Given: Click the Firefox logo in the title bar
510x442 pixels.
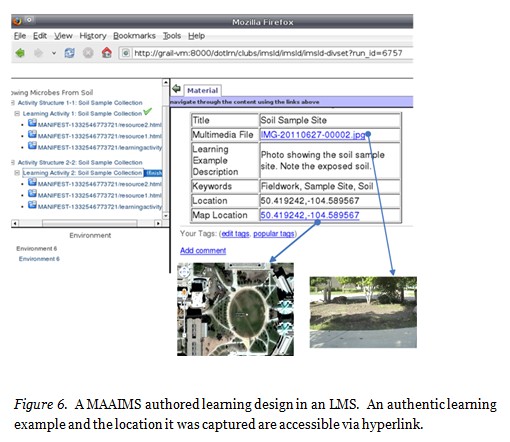Looking at the screenshot, I should point(17,21).
